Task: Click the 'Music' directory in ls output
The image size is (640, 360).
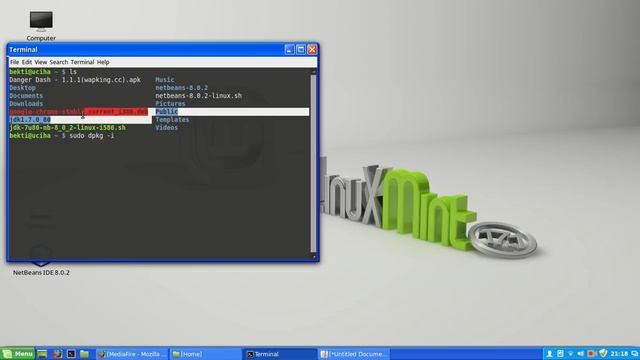Action: pyautogui.click(x=165, y=80)
